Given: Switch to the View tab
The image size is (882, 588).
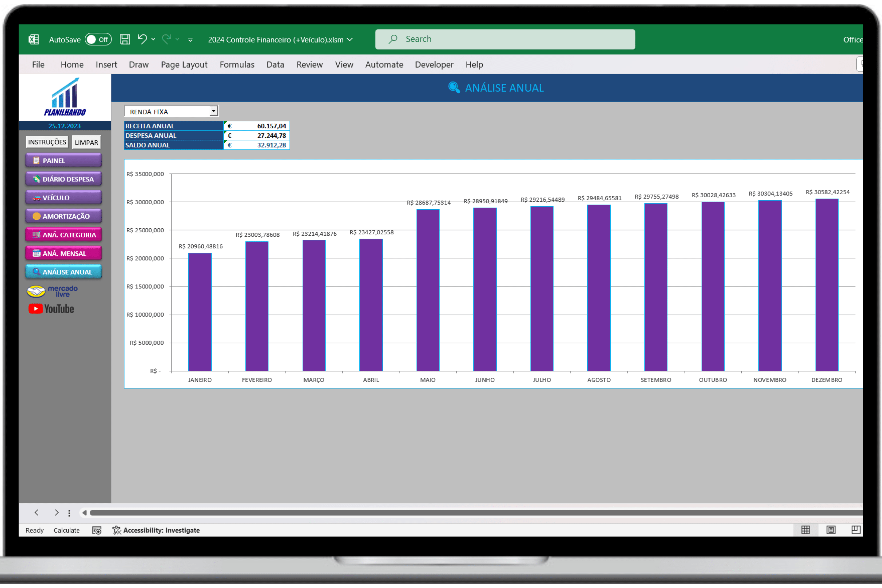Looking at the screenshot, I should (344, 64).
